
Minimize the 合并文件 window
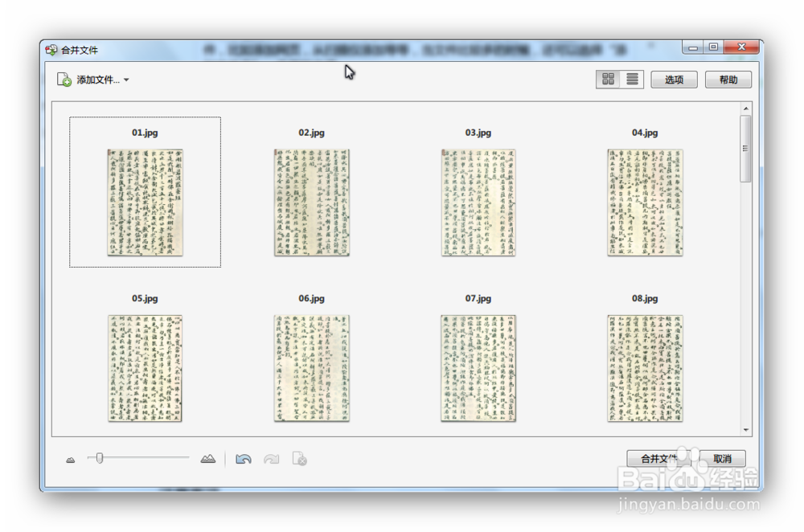coord(693,47)
